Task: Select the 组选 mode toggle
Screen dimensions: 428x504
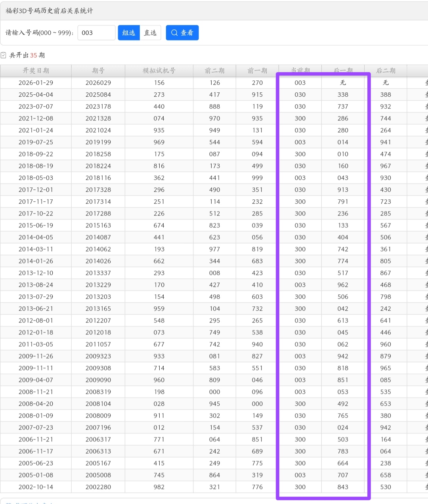Action: 129,33
